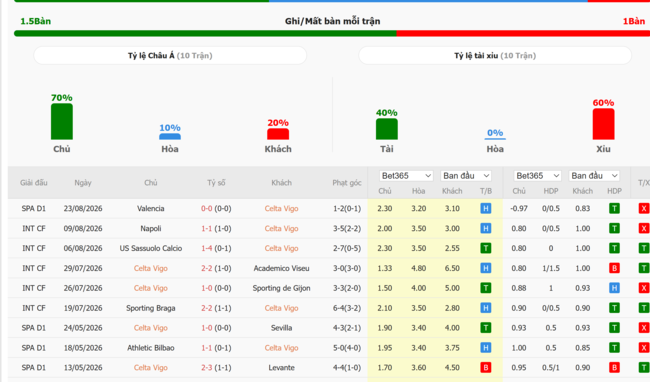
Task: Open the first Bet365 bookmaker dropdown
Action: [406, 176]
